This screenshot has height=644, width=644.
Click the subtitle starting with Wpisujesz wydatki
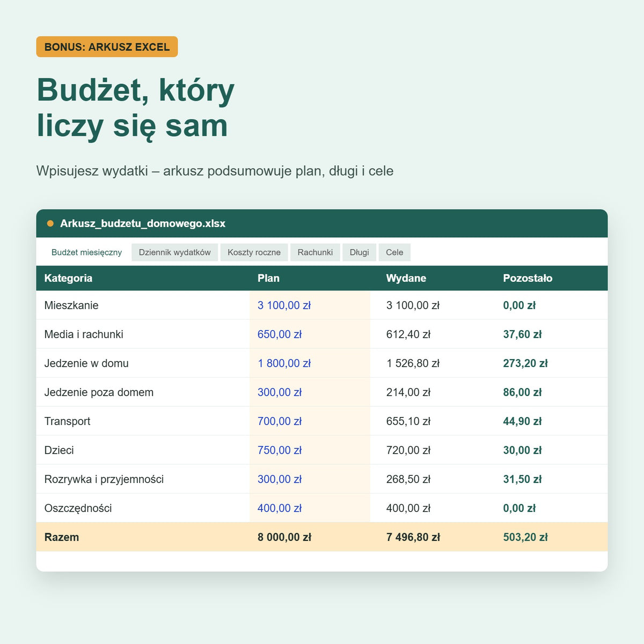coord(215,171)
